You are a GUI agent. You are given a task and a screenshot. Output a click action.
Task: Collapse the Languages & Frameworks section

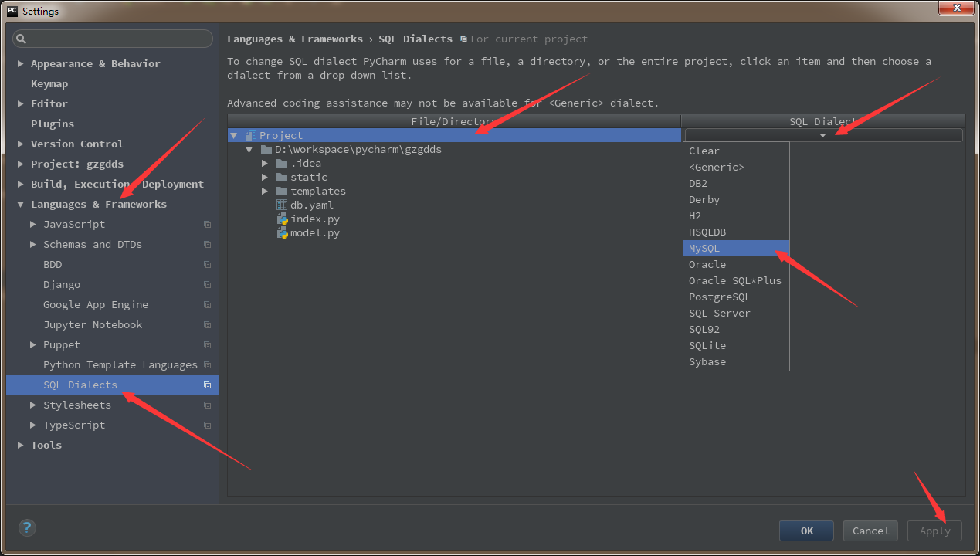(21, 205)
